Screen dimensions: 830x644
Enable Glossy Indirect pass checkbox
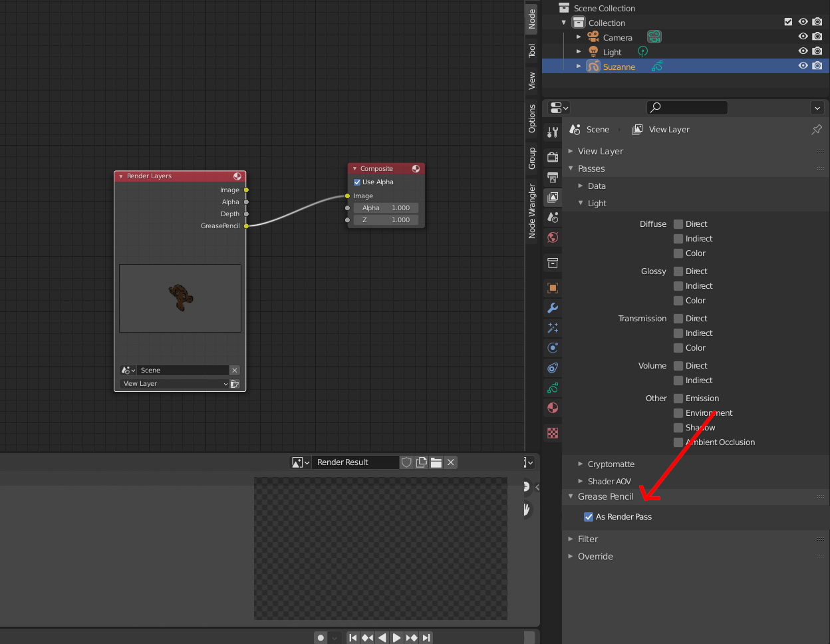click(678, 286)
